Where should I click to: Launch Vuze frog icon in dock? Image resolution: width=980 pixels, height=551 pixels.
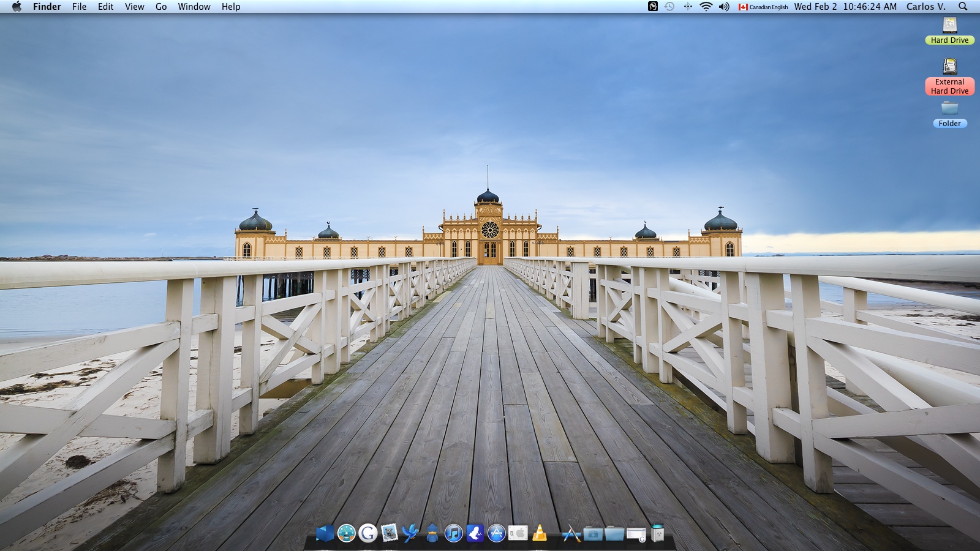pyautogui.click(x=475, y=533)
